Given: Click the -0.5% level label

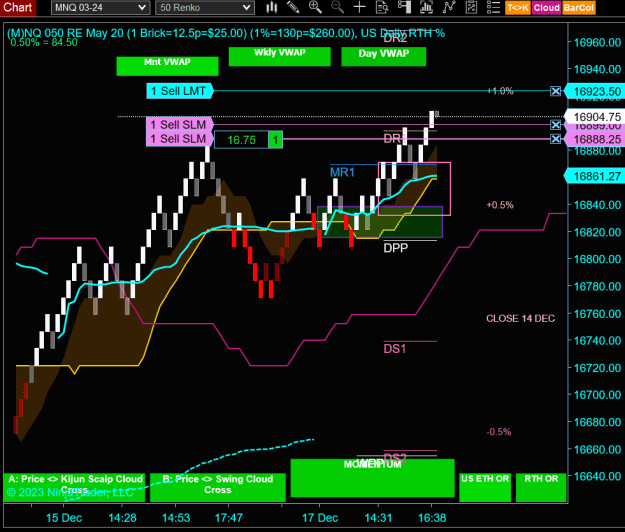Looking at the screenshot, I should [499, 432].
